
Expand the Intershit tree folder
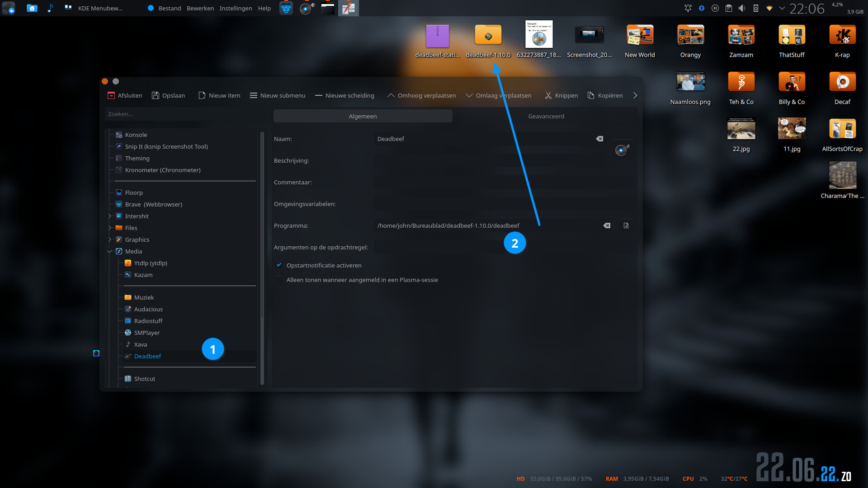tap(109, 216)
